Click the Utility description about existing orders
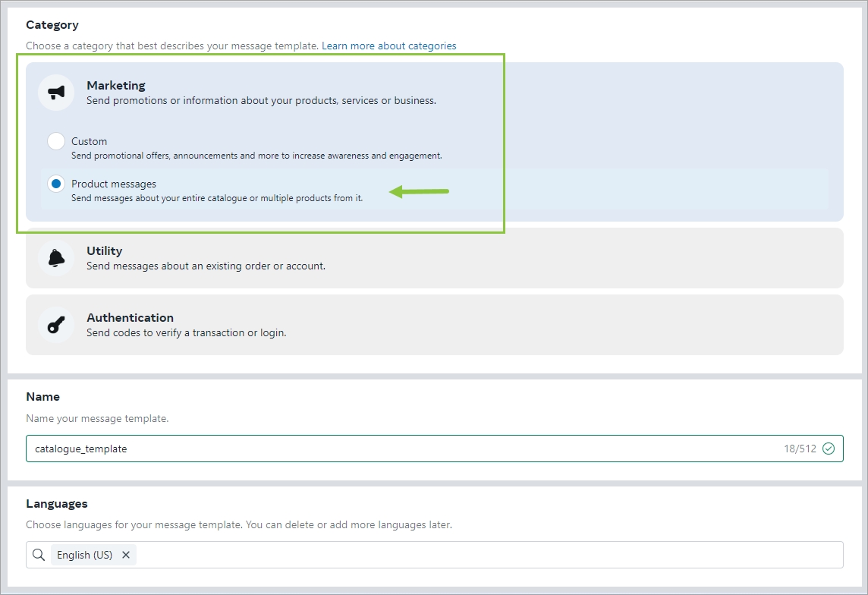 [x=206, y=266]
